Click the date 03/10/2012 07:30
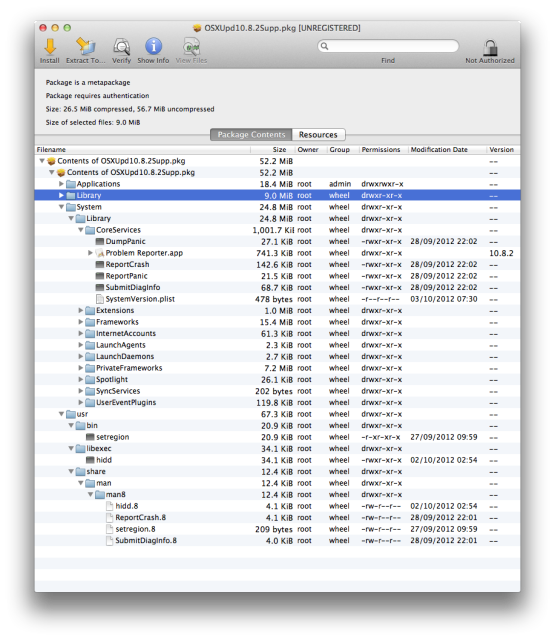The height and width of the screenshot is (640, 555). pyautogui.click(x=444, y=299)
